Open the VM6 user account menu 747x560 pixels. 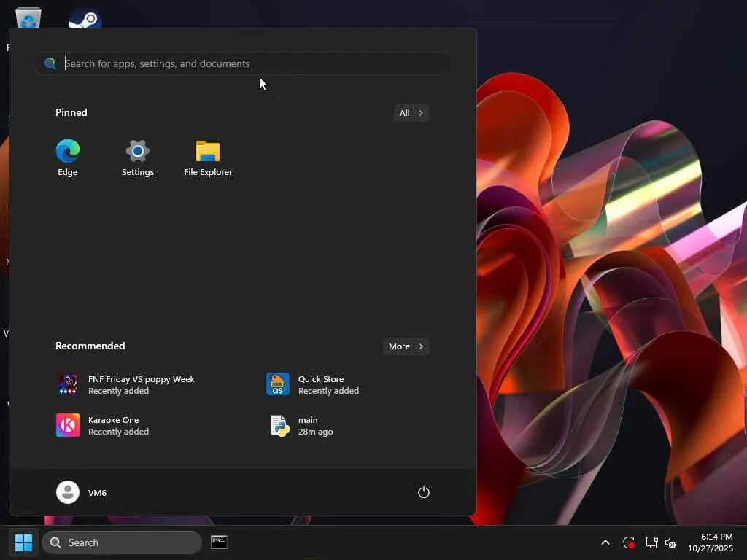82,492
